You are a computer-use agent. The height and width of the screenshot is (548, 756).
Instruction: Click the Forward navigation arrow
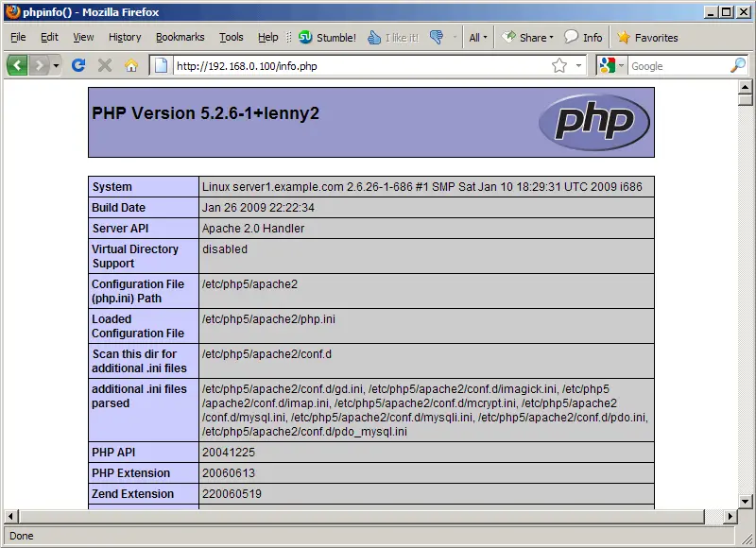[40, 65]
